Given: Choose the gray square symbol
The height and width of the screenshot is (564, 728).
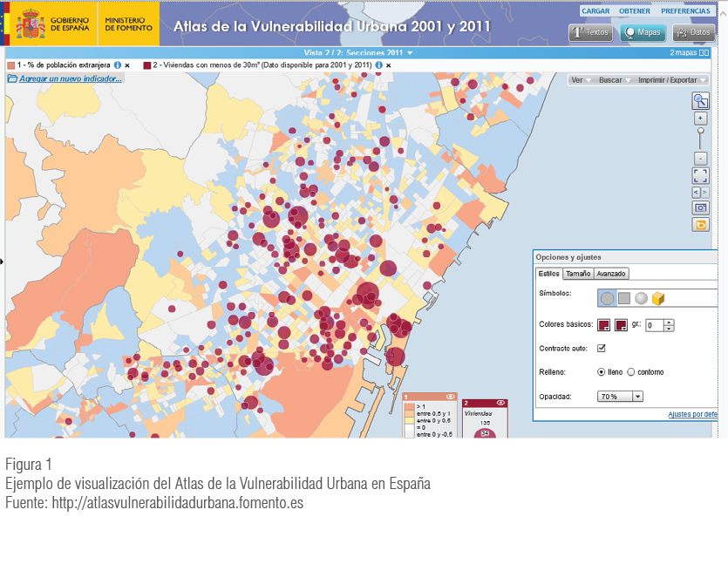Looking at the screenshot, I should pyautogui.click(x=624, y=298).
